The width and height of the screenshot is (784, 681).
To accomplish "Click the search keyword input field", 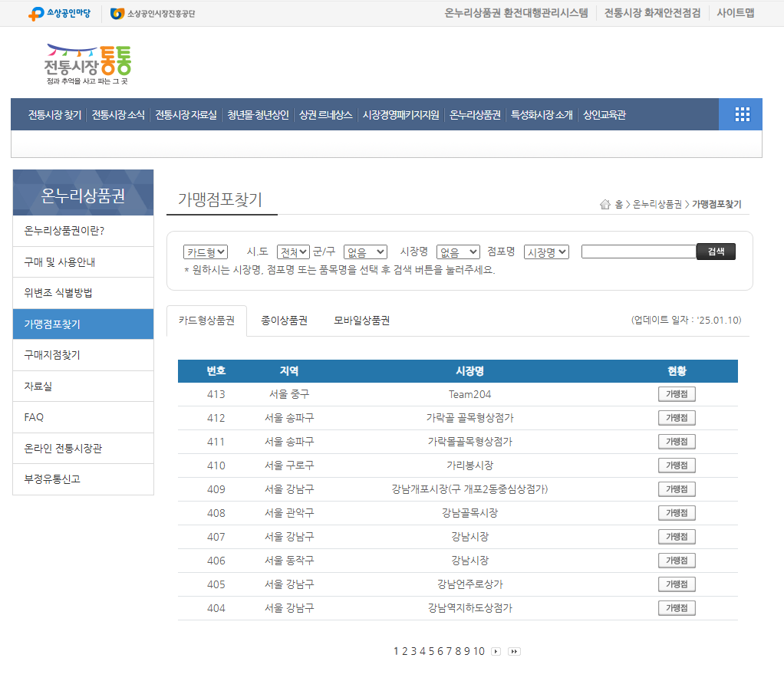I will pyautogui.click(x=638, y=251).
